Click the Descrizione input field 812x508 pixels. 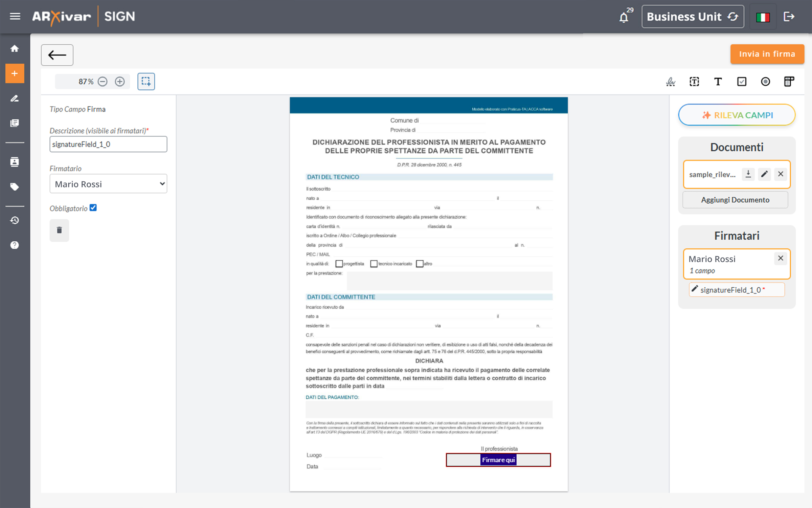pyautogui.click(x=108, y=144)
